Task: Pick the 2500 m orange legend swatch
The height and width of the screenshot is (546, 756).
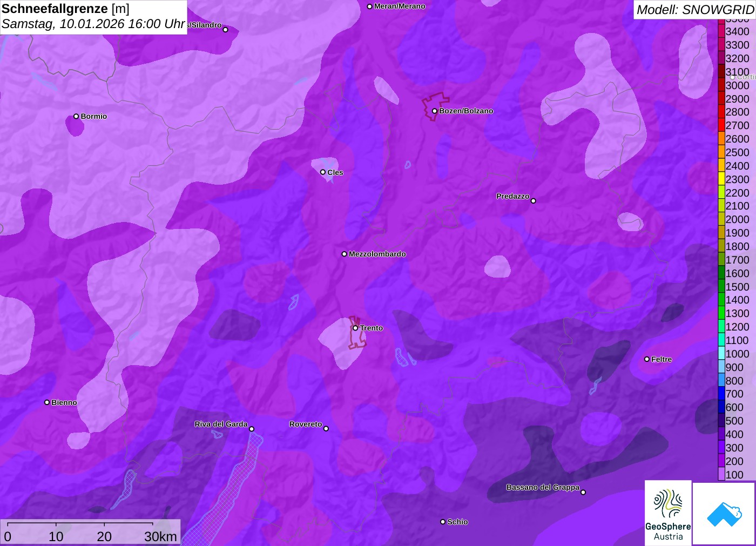Action: tap(721, 152)
